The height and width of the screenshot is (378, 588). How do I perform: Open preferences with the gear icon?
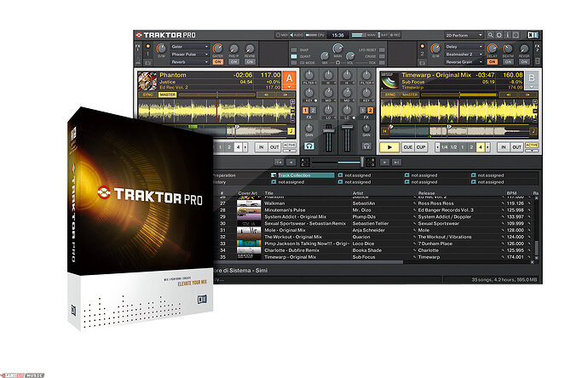[x=499, y=35]
